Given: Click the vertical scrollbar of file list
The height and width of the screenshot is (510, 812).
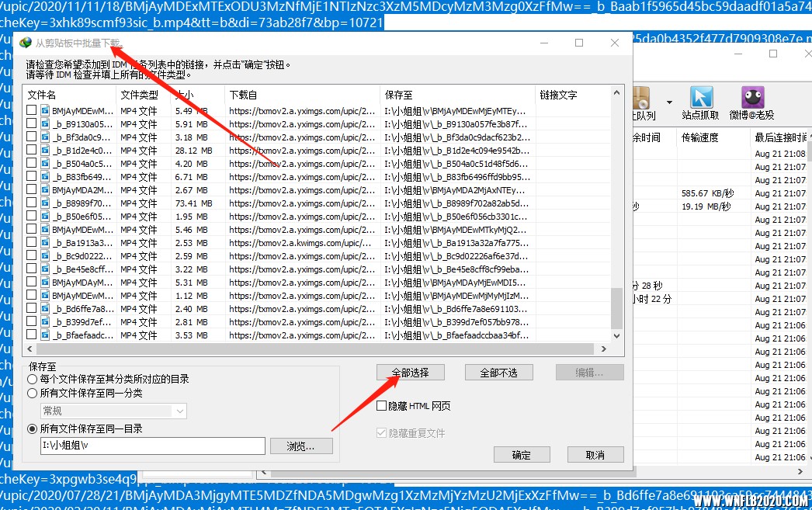Looking at the screenshot, I should click(617, 233).
